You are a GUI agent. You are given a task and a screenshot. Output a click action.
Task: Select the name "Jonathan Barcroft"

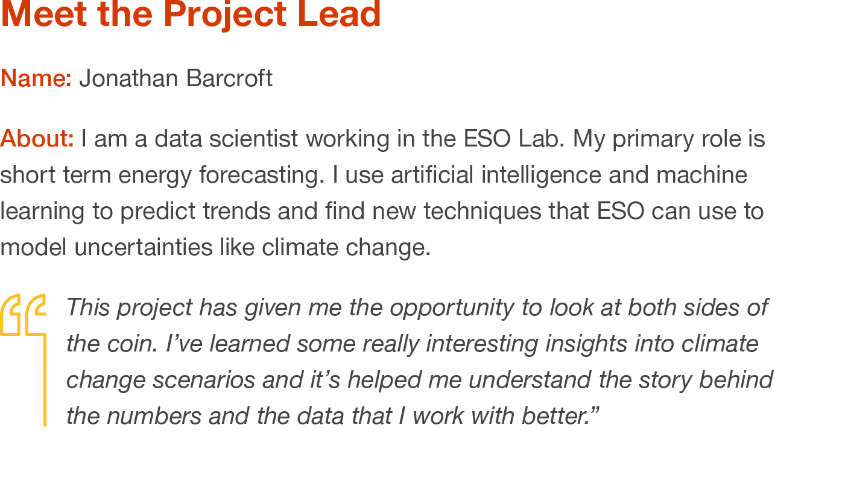[x=176, y=78]
